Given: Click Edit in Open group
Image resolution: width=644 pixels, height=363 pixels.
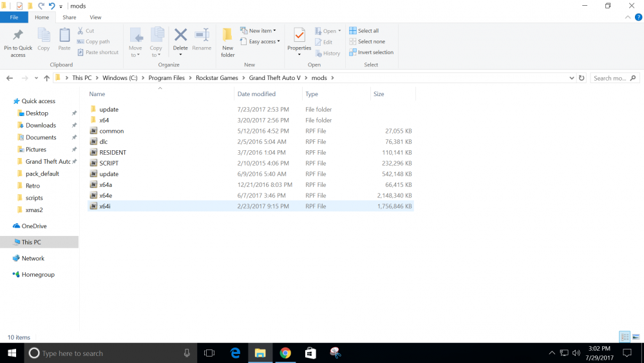Looking at the screenshot, I should pyautogui.click(x=324, y=42).
